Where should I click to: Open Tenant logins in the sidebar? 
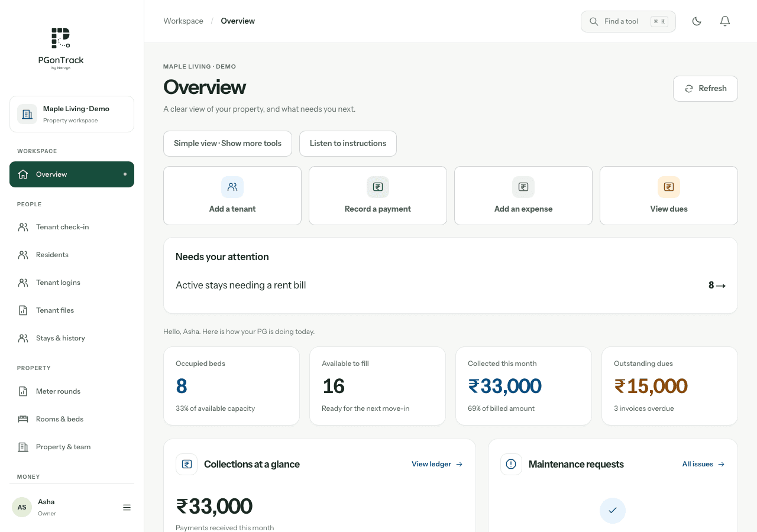(x=72, y=283)
